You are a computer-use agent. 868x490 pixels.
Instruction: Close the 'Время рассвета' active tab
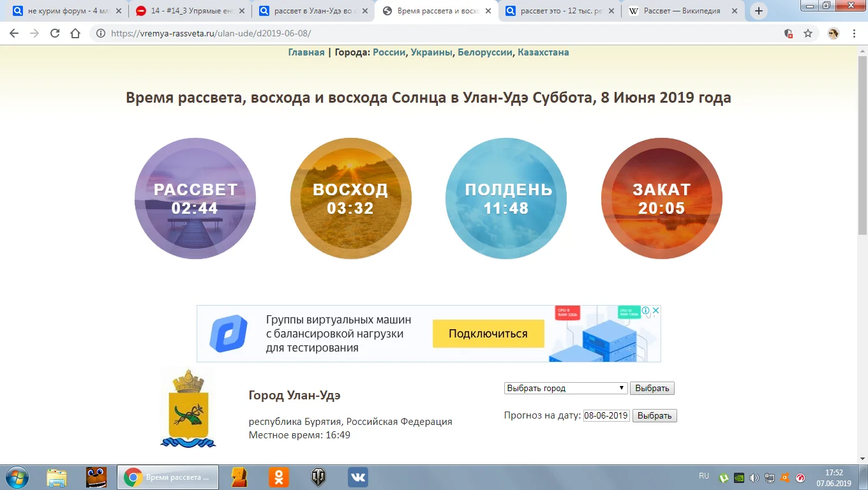[x=488, y=11]
